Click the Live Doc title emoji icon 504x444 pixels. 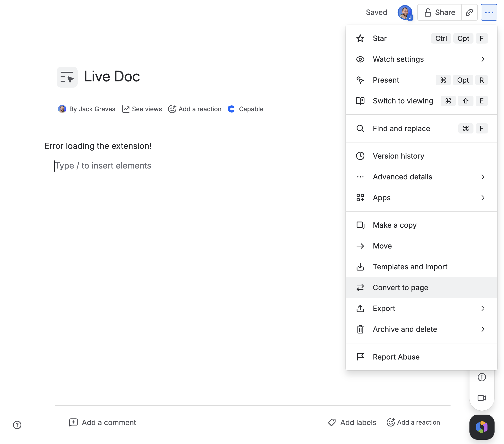(67, 77)
